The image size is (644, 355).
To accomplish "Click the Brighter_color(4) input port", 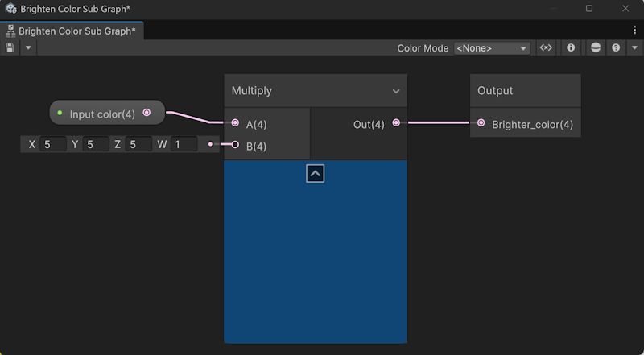I will point(481,123).
